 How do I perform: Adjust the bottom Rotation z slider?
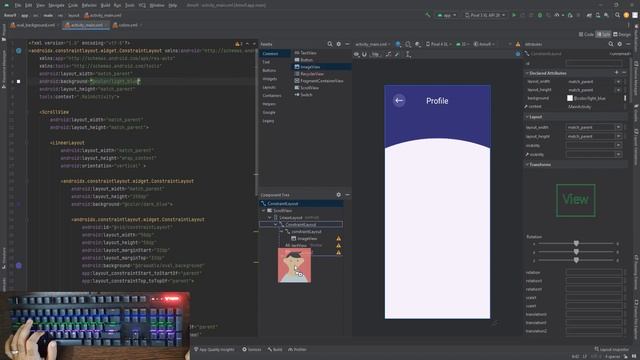(576, 260)
